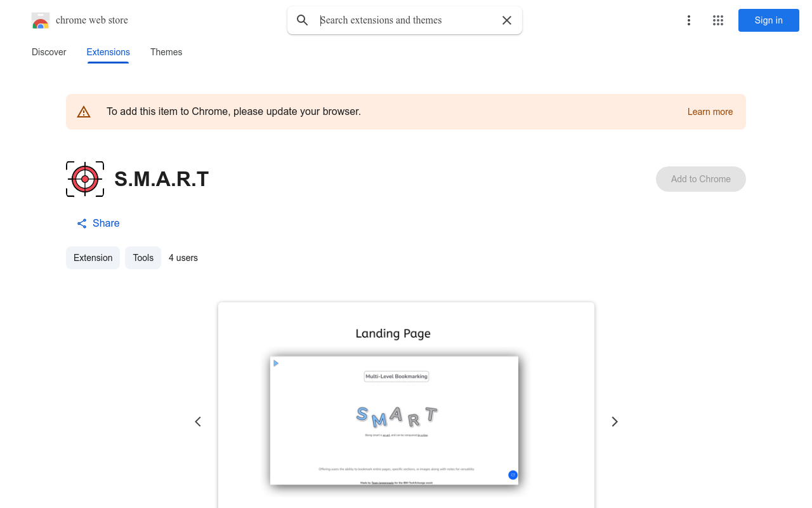
Task: Open the Learn more link
Action: (710, 112)
